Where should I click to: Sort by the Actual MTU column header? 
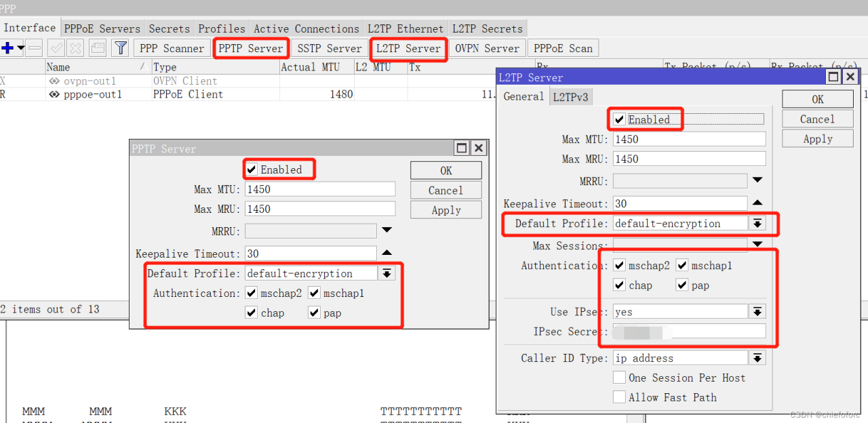click(x=316, y=66)
